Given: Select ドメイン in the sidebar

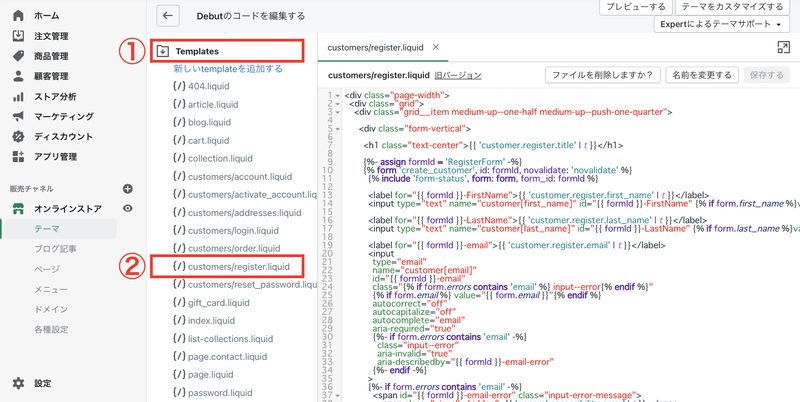Looking at the screenshot, I should click(x=51, y=310).
